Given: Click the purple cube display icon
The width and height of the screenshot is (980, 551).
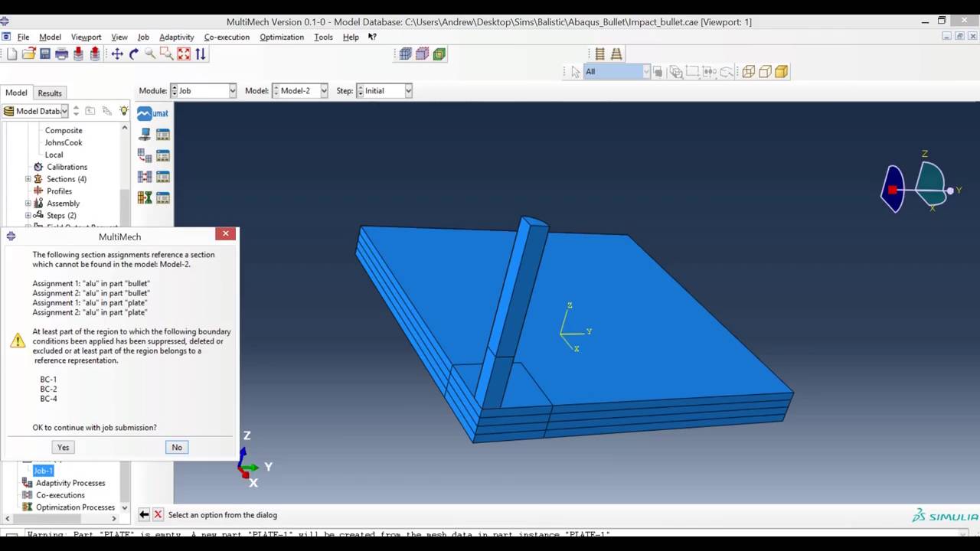Looking at the screenshot, I should [422, 54].
